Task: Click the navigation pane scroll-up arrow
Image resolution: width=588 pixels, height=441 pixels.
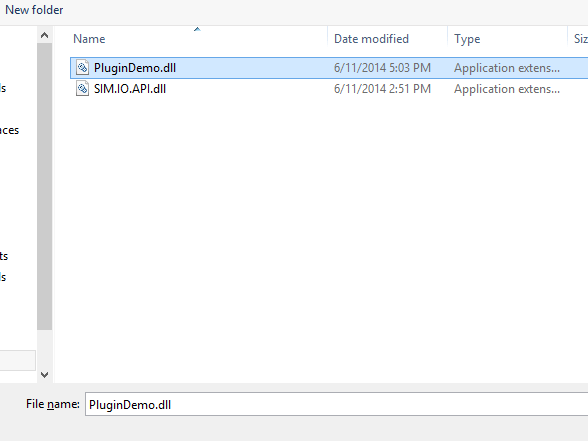Action: click(44, 35)
